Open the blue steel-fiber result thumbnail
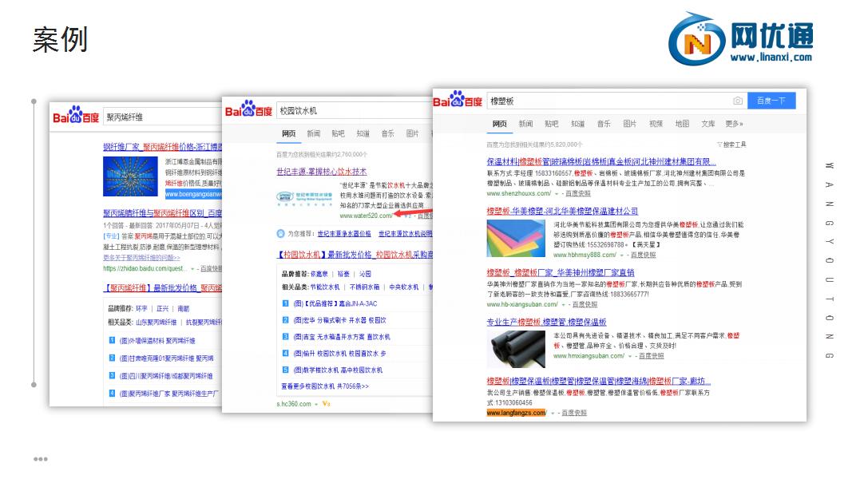This screenshot has width=868, height=487. pos(130,176)
